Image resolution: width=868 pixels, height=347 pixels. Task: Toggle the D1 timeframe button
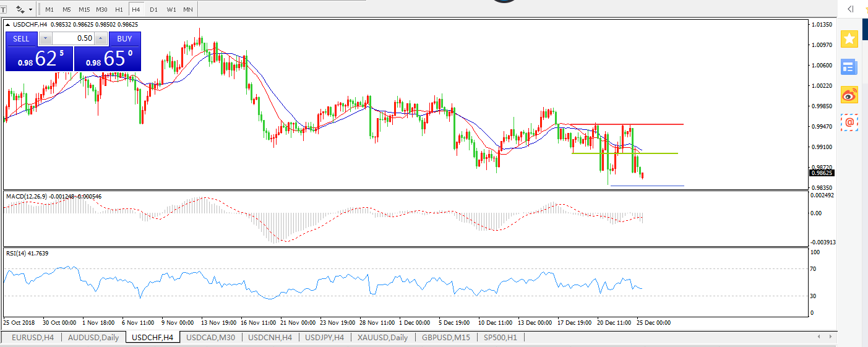(x=153, y=10)
